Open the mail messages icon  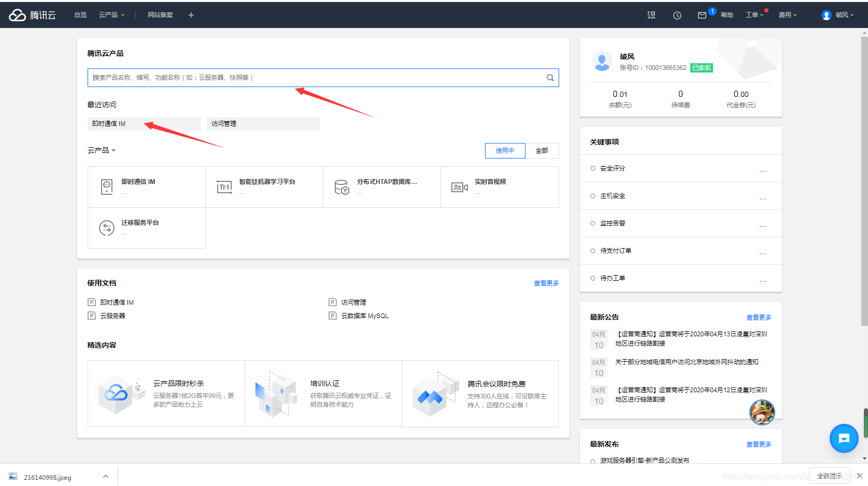pyautogui.click(x=702, y=15)
